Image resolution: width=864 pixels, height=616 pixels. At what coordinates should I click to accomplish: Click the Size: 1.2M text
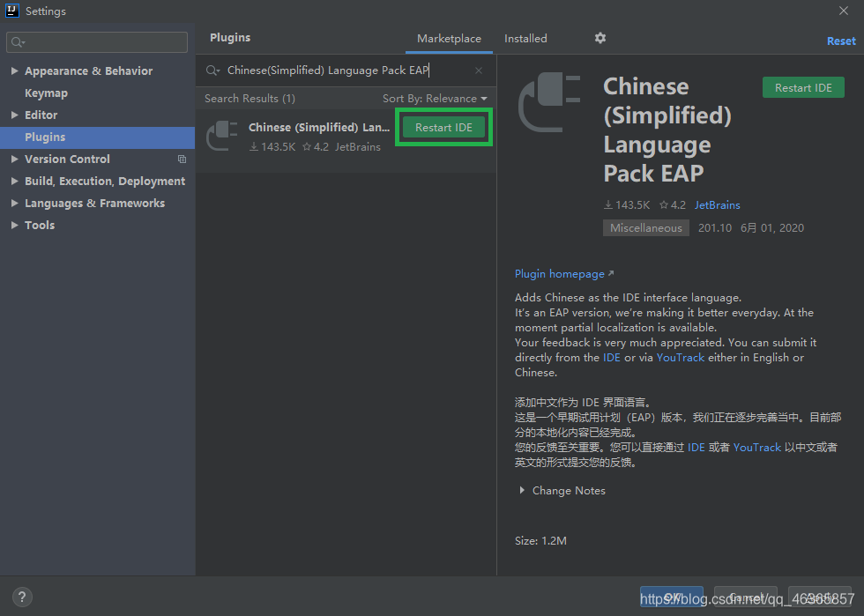point(540,540)
